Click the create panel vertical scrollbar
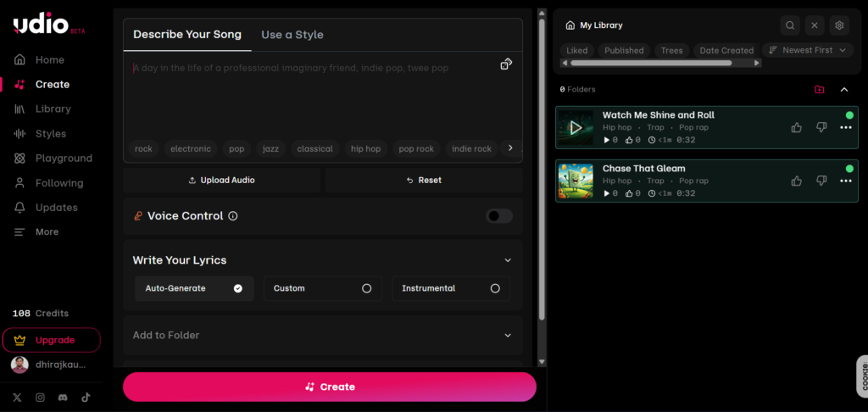The image size is (868, 412). click(x=542, y=169)
